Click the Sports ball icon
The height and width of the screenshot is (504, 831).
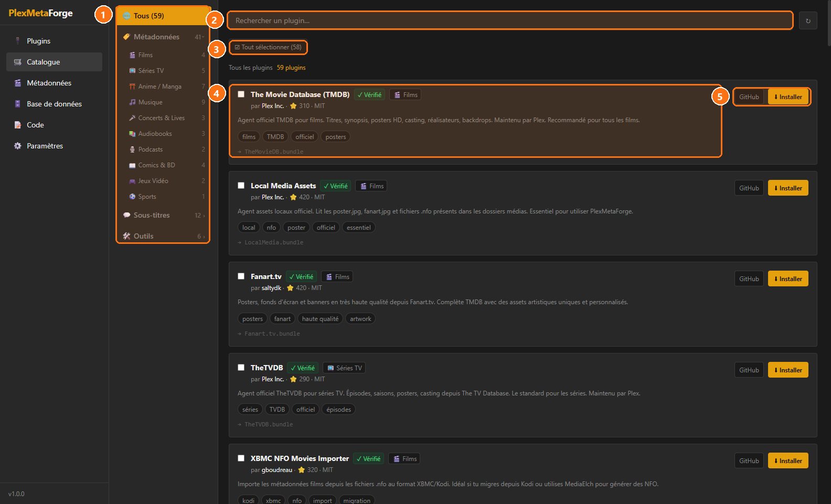pyautogui.click(x=133, y=197)
